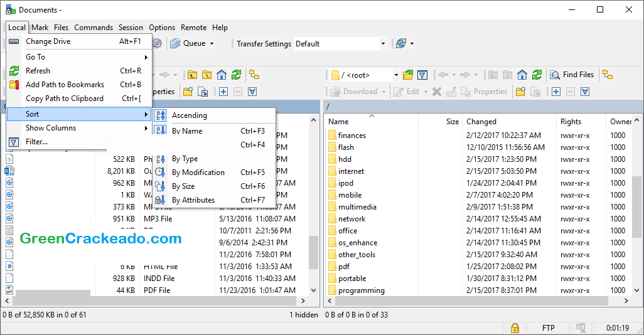Click the rename icon in remote toolbar
644x335 pixels.
451,92
